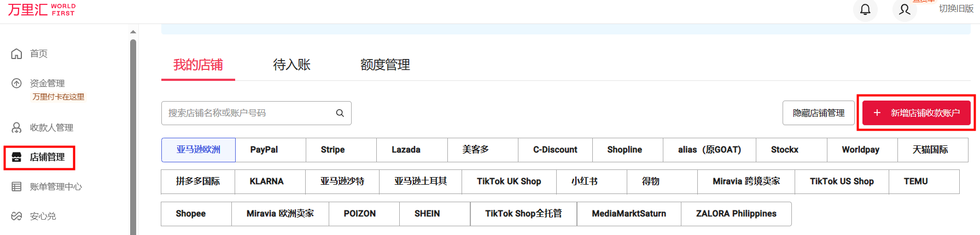Open the user profile icon
This screenshot has height=235, width=980.
coord(905,10)
